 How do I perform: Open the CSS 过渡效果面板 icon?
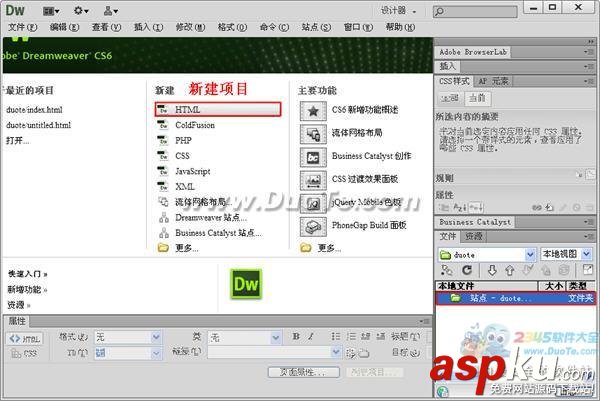coord(313,180)
